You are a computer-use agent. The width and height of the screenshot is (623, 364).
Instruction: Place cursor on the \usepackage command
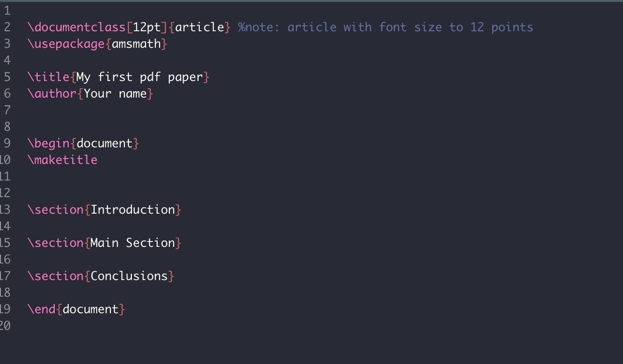tap(66, 44)
